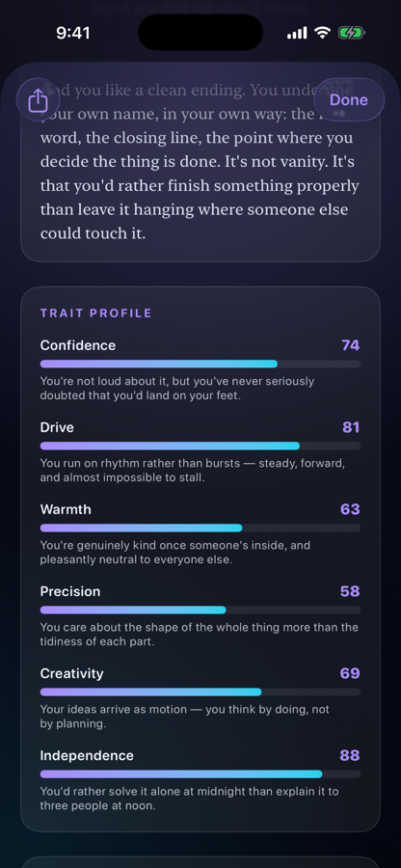Tap the cellular signal bars icon

click(x=297, y=33)
